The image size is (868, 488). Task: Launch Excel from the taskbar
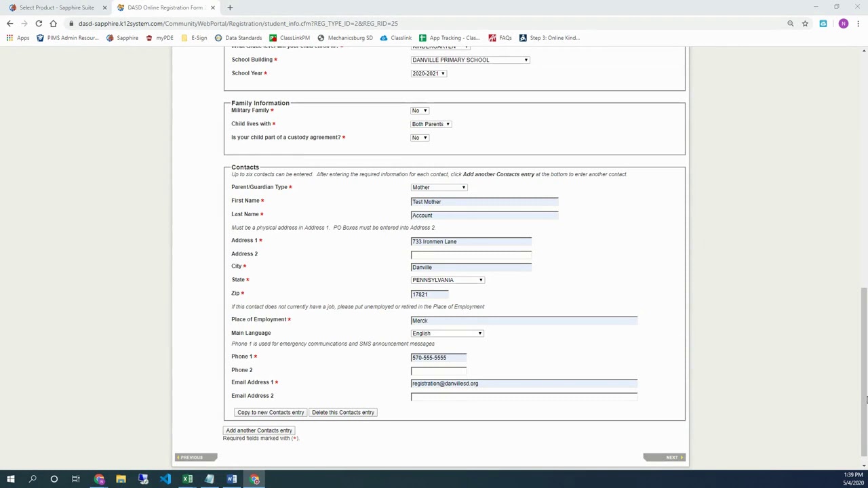tap(187, 479)
